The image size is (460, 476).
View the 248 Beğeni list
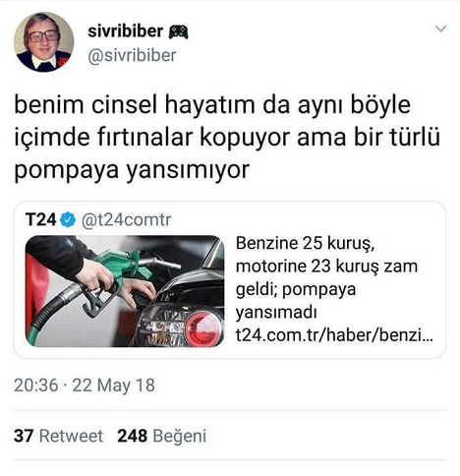(x=162, y=437)
